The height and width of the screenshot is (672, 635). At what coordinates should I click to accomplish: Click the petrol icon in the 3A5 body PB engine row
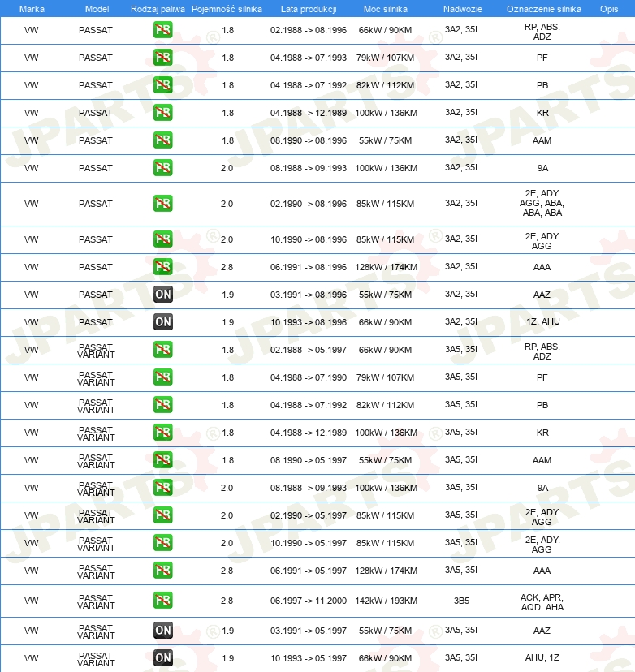click(x=163, y=404)
